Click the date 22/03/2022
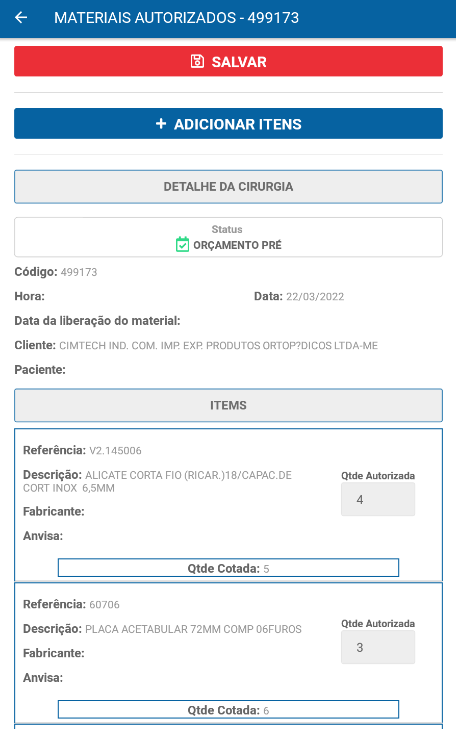 tap(315, 297)
